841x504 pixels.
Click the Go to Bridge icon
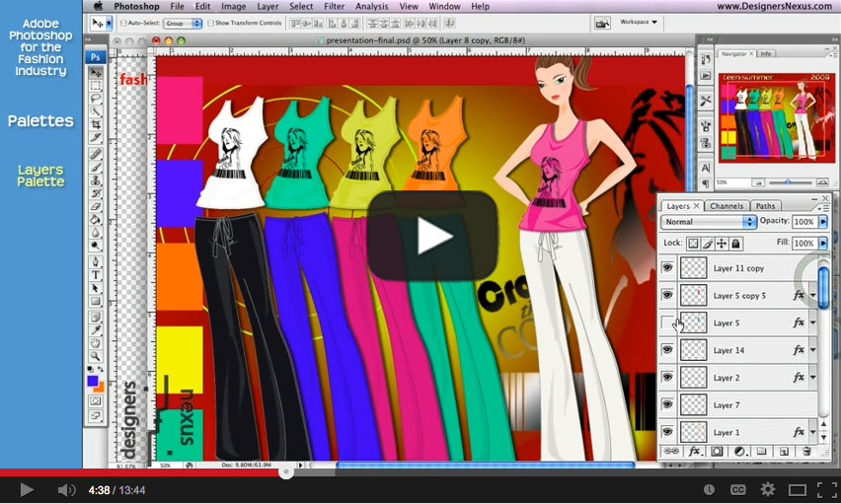(602, 23)
